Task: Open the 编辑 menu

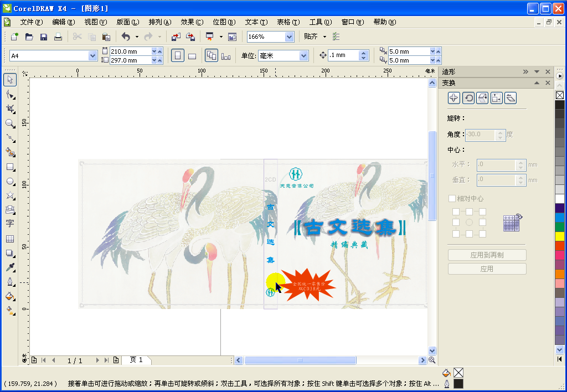Action: point(64,22)
